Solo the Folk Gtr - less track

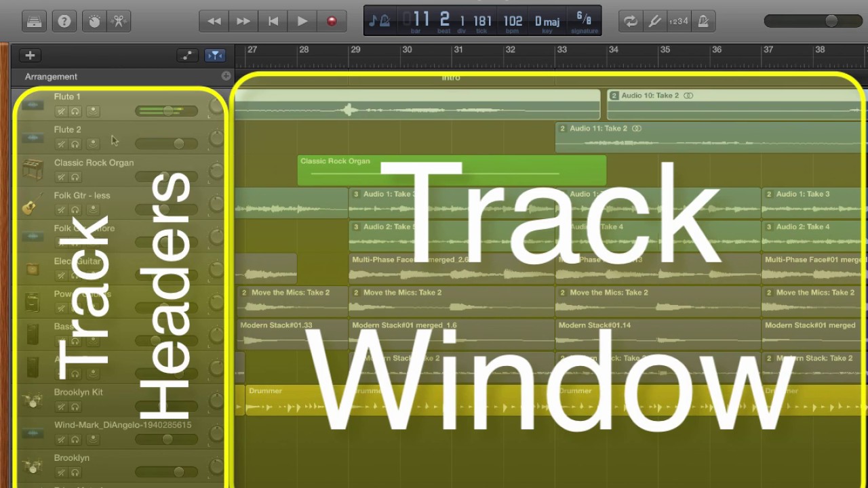(75, 209)
